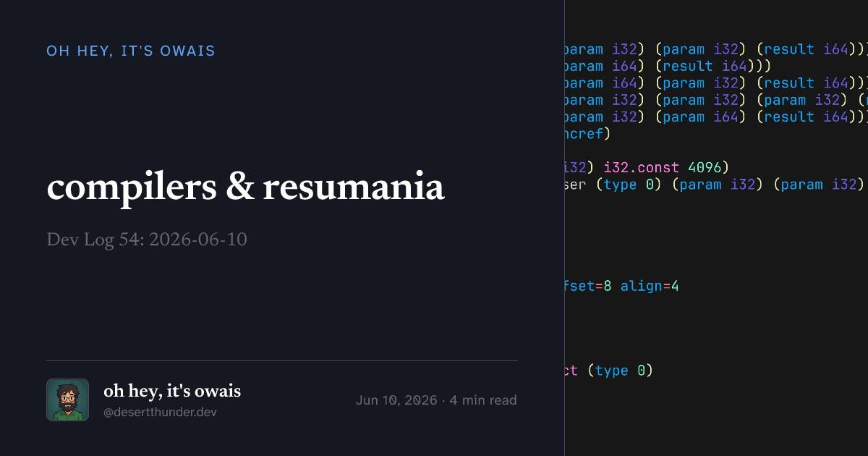
Task: Select the 4096 constant in code
Action: (705, 167)
